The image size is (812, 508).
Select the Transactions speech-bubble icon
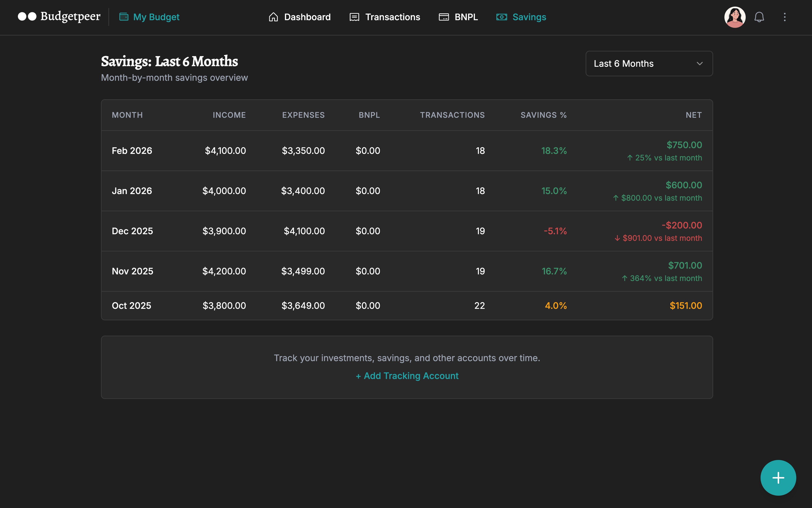point(354,17)
